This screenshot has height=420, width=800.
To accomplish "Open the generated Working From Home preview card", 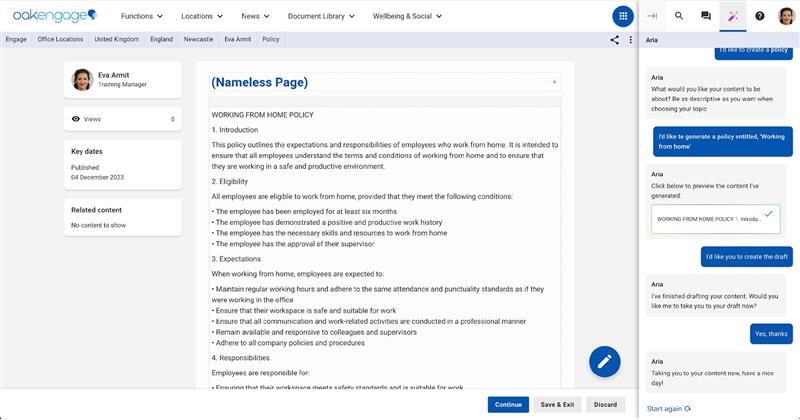I will (715, 219).
